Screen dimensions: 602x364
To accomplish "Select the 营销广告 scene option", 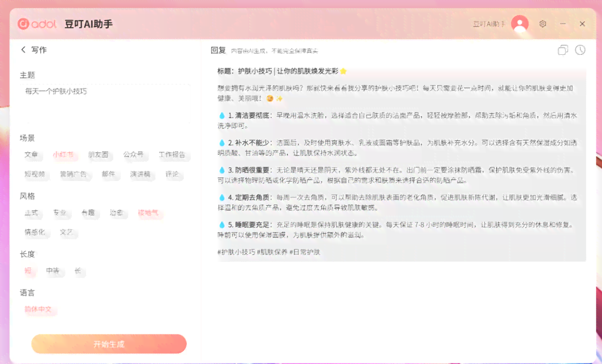I will click(x=73, y=174).
